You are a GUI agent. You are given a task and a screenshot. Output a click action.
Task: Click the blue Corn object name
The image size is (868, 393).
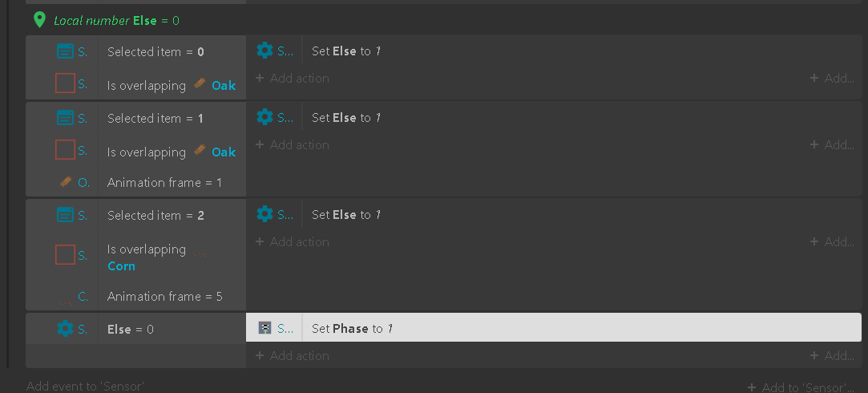coord(121,266)
